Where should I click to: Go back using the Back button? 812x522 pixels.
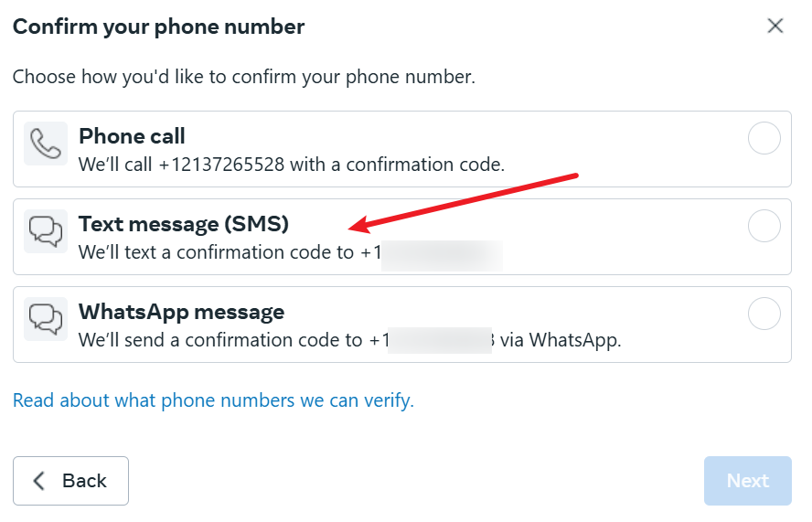70,481
